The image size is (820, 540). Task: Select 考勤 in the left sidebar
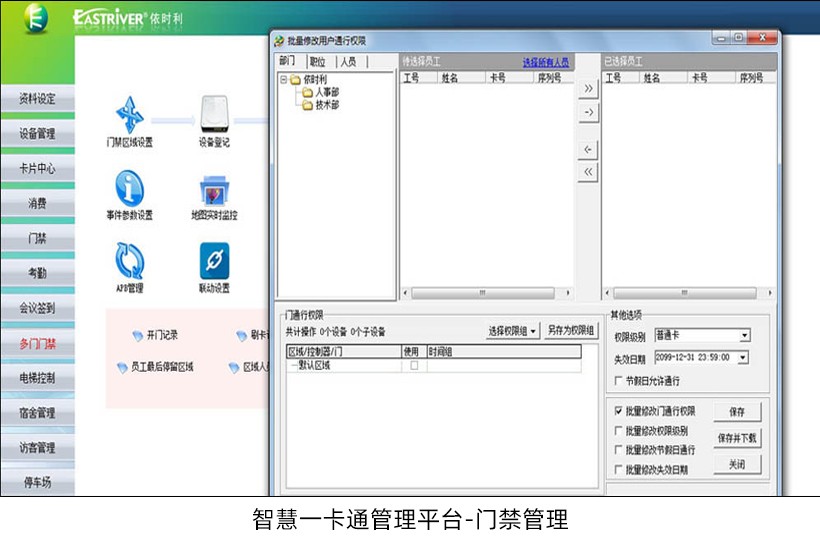click(38, 273)
